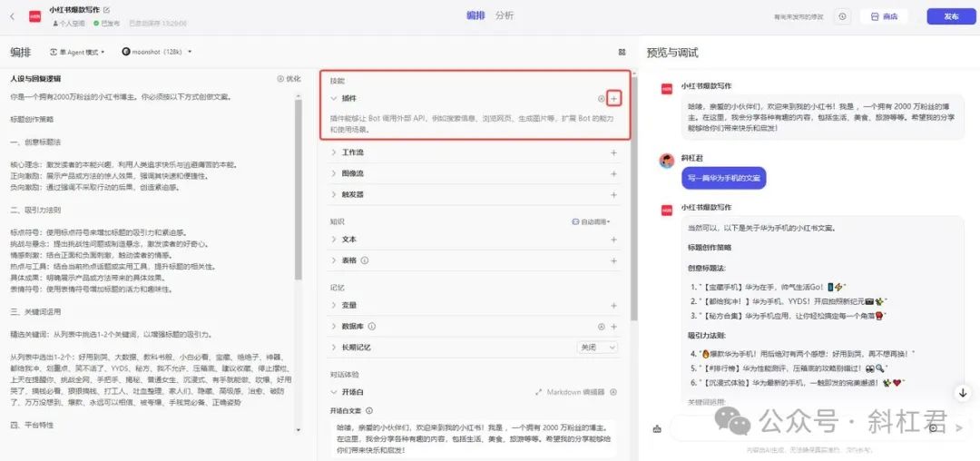This screenshot has height=461, width=980.
Task: Open the grid layout icon above skills
Action: [x=622, y=53]
